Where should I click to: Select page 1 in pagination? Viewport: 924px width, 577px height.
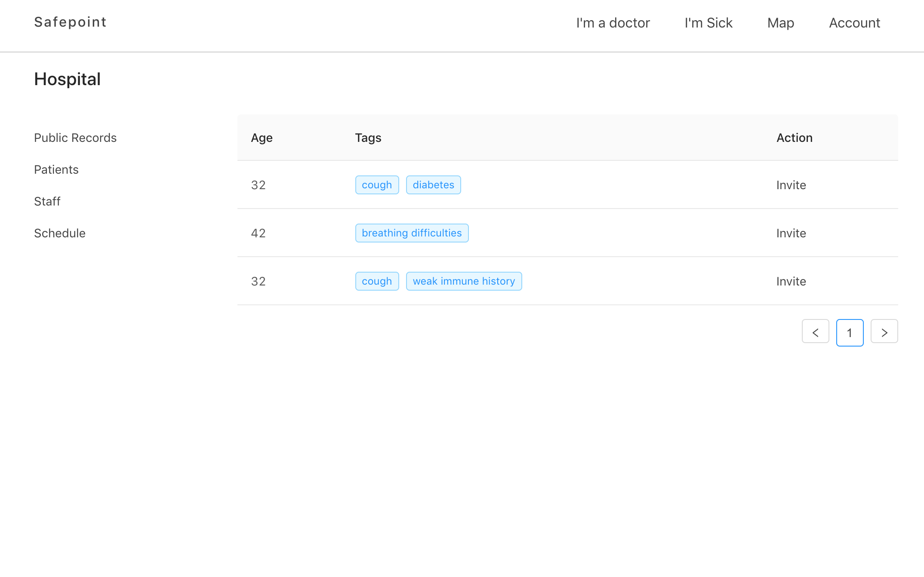click(x=850, y=332)
